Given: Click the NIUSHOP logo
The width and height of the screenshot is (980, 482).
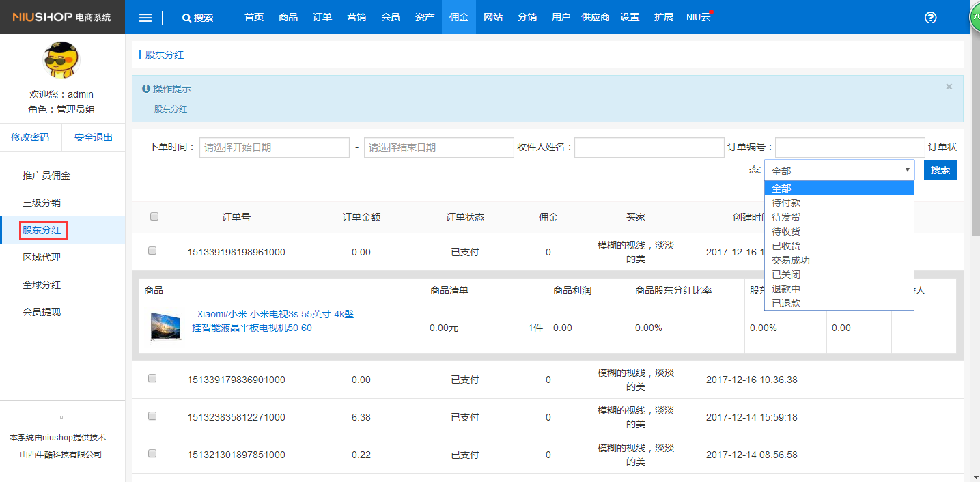Looking at the screenshot, I should [x=62, y=17].
